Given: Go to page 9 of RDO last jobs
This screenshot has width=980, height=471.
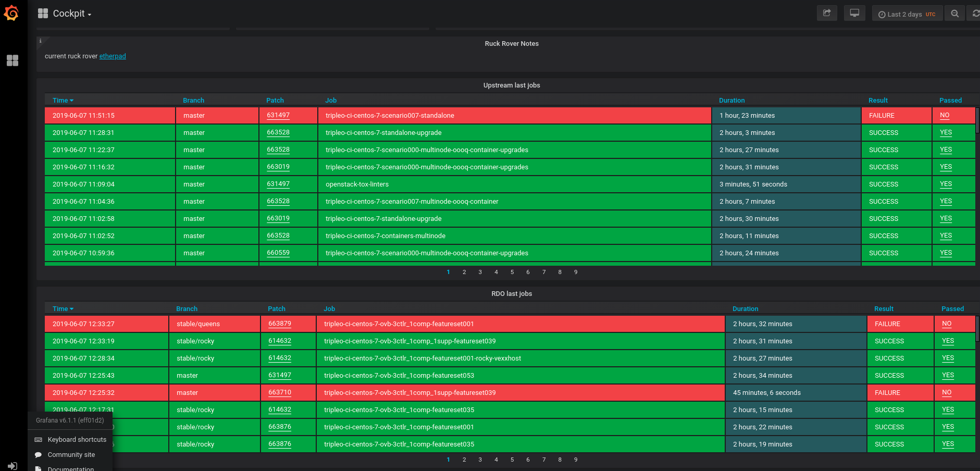Looking at the screenshot, I should [576, 460].
